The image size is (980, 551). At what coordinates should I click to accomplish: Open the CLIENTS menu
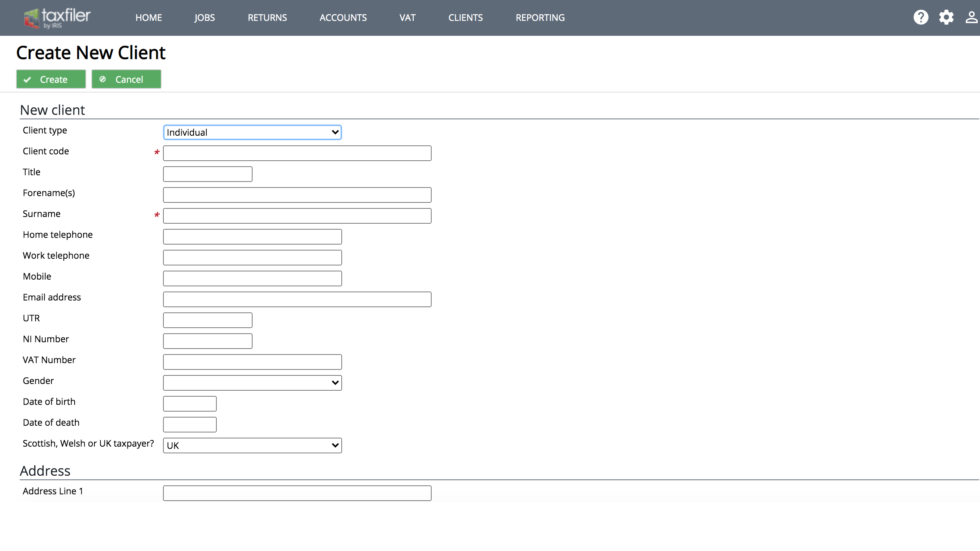(465, 18)
